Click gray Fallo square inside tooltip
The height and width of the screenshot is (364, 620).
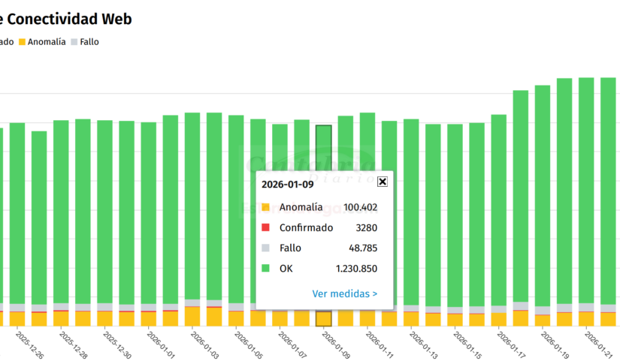(x=265, y=248)
